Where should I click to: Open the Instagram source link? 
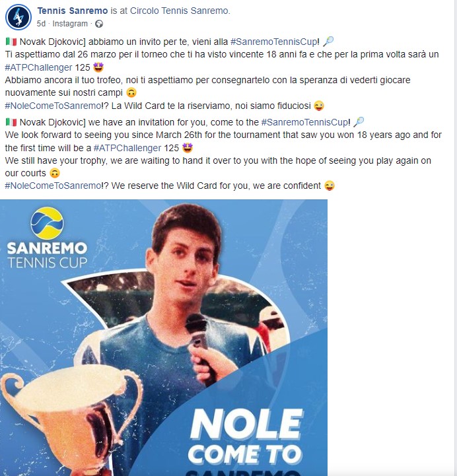pos(70,24)
